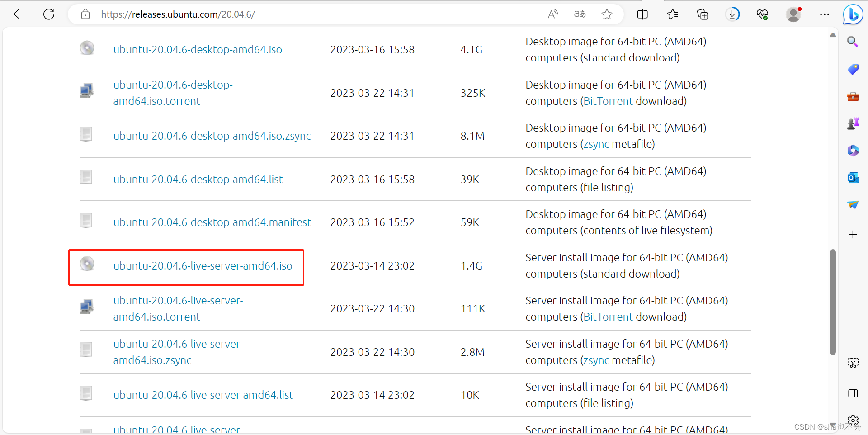Open the Translate page option

click(x=580, y=14)
